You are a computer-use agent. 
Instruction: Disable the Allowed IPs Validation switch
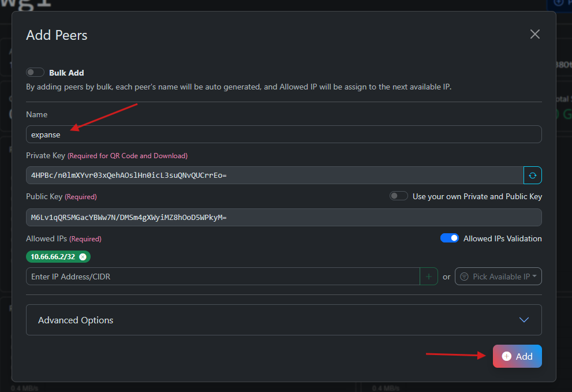[x=450, y=238]
